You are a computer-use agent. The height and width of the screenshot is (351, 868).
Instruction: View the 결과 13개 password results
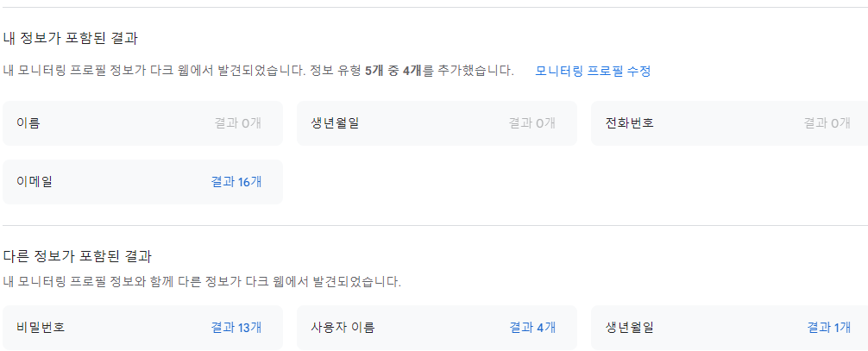236,328
